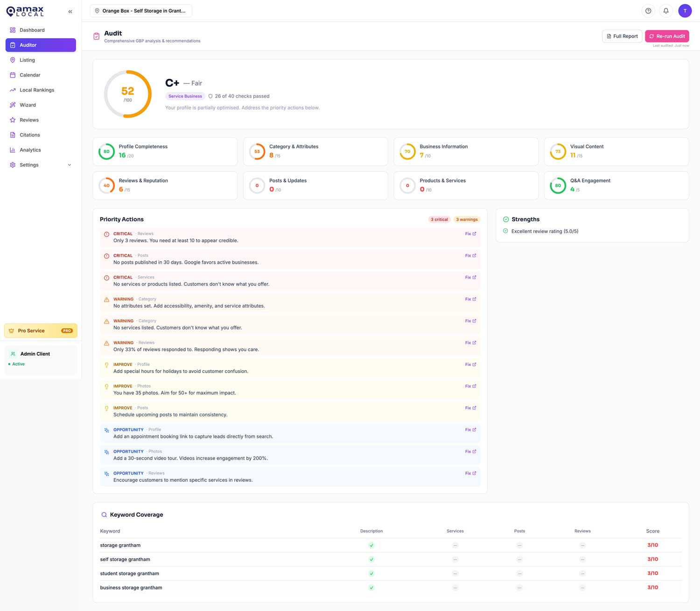
Task: Click Fix for 'No services listed' category warning
Action: coord(470,321)
